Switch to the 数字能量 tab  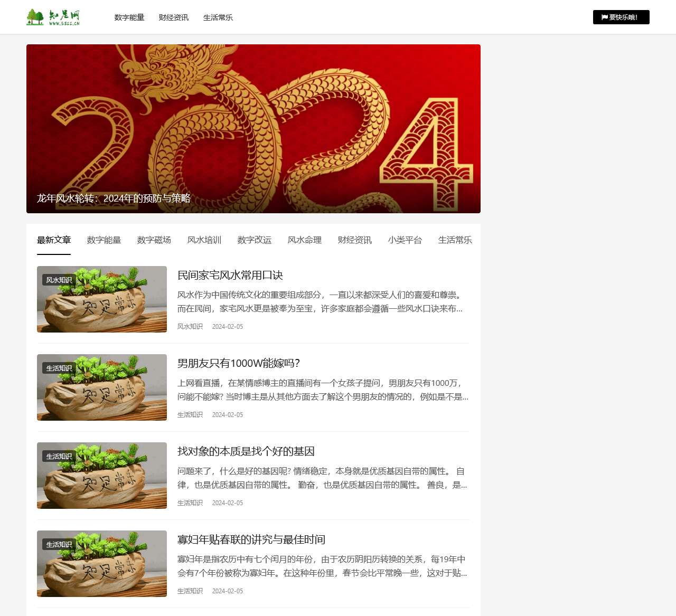pos(104,240)
